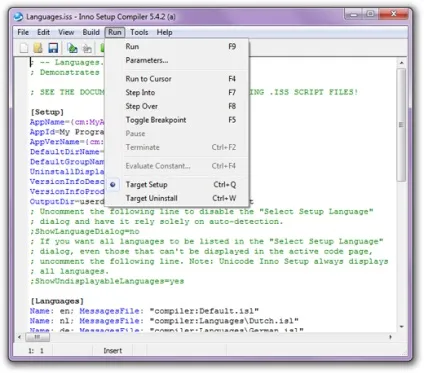Open the Tools menu
The height and width of the screenshot is (373, 424).
(139, 32)
